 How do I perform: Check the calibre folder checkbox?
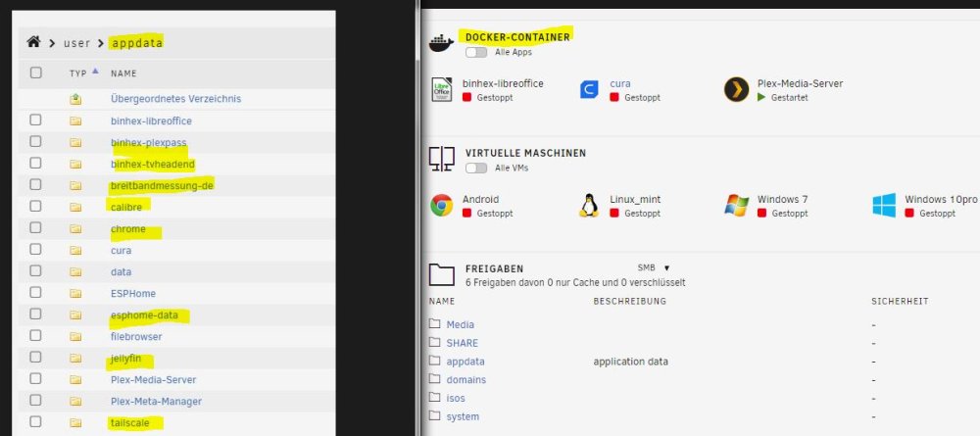[x=35, y=206]
